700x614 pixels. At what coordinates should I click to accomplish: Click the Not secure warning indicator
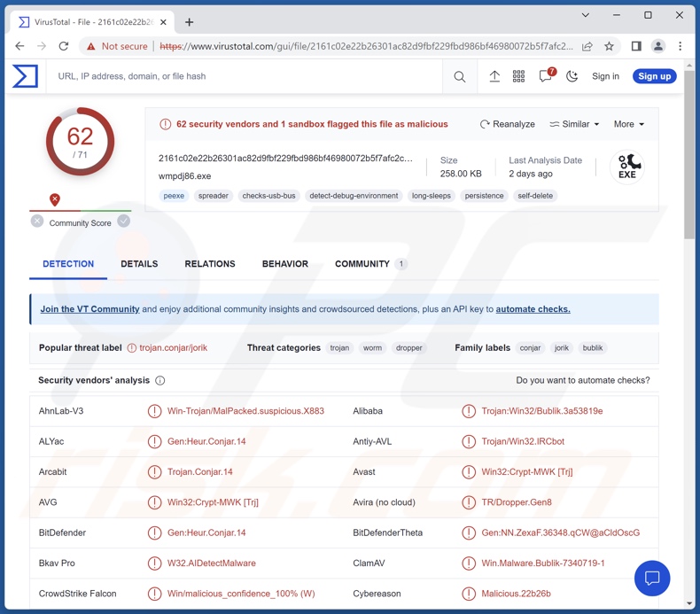pyautogui.click(x=117, y=46)
